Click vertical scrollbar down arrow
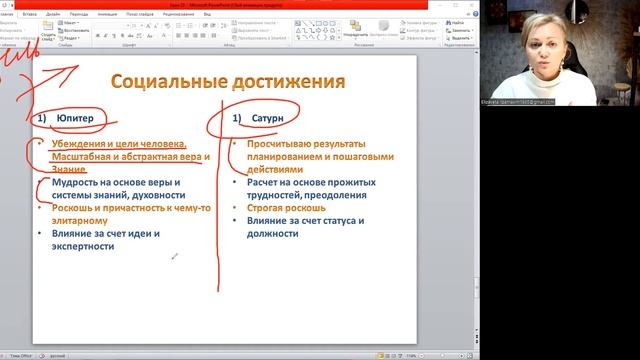The height and width of the screenshot is (360, 640). 476,329
